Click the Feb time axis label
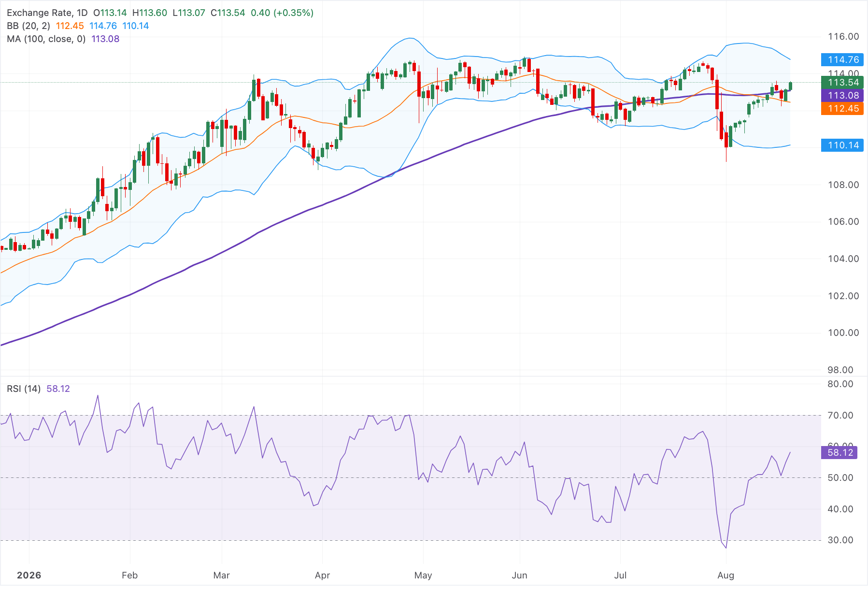The height and width of the screenshot is (591, 868). [x=129, y=576]
